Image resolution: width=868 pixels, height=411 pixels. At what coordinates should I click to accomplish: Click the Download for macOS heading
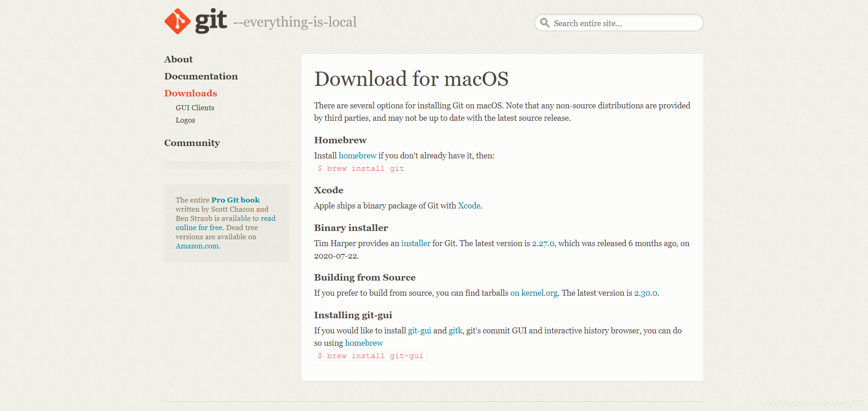pyautogui.click(x=411, y=79)
